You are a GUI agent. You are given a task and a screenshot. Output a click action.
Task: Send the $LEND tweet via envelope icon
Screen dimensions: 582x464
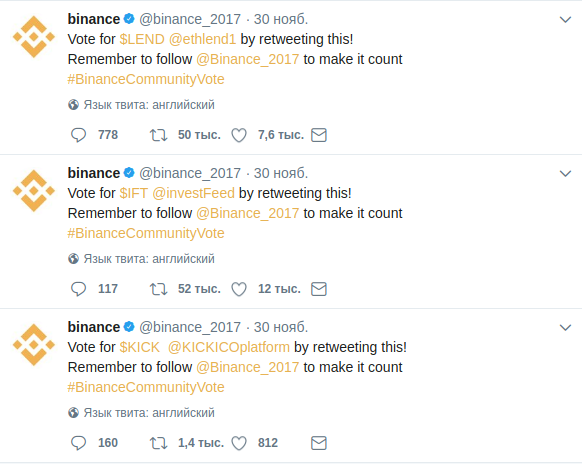[319, 135]
